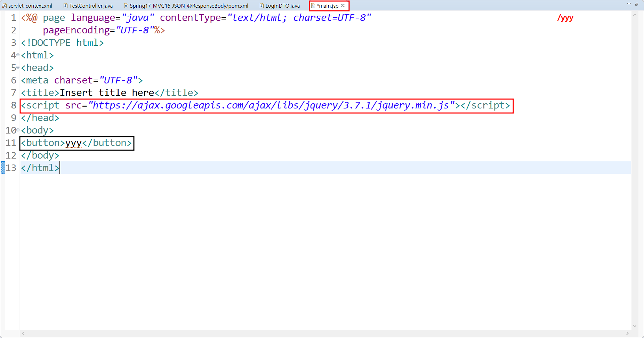
Task: Collapse the <head> block on line 5
Action: (x=18, y=67)
